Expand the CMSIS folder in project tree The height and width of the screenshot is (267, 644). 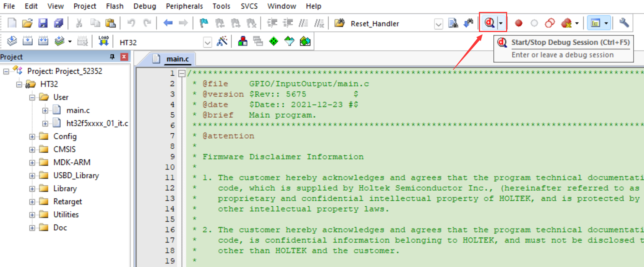coord(32,150)
